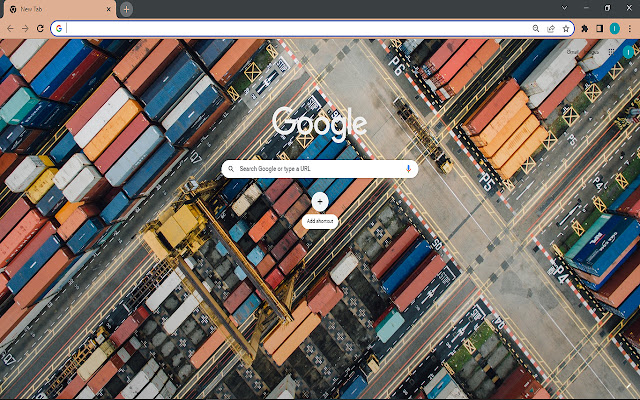Open the Extensions puzzle-piece menu
The image size is (640, 400).
pyautogui.click(x=585, y=29)
